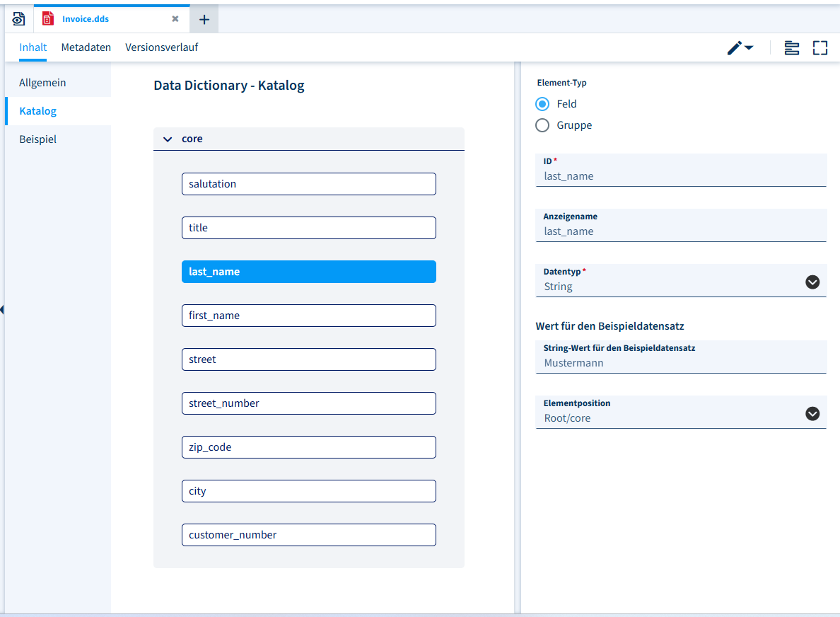
Task: Switch to the Versionsverlauf tab
Action: (161, 47)
